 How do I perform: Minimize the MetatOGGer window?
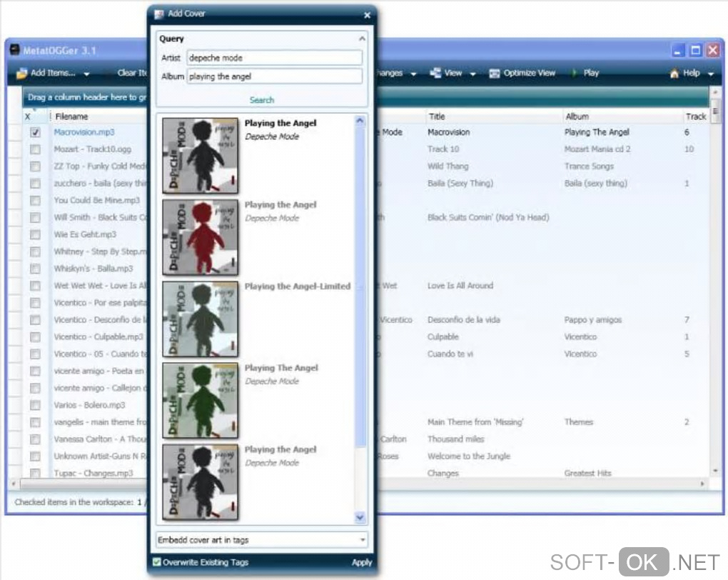point(678,50)
